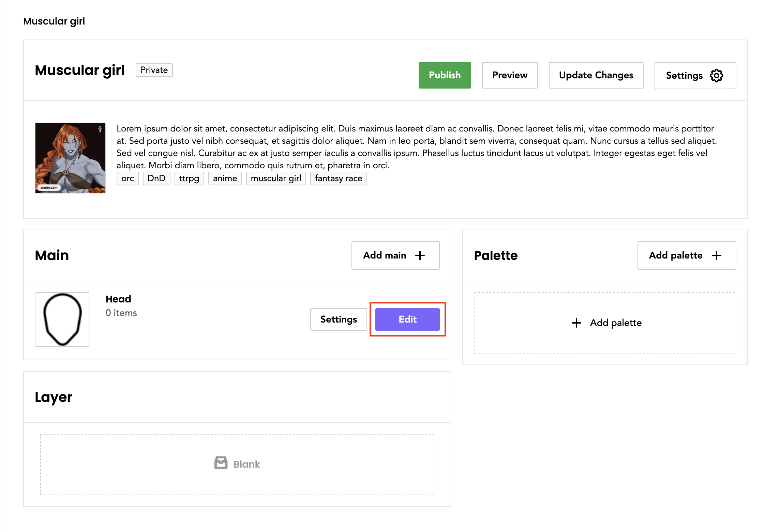Image resolution: width=765 pixels, height=532 pixels.
Task: Click the anime tag
Action: [225, 178]
